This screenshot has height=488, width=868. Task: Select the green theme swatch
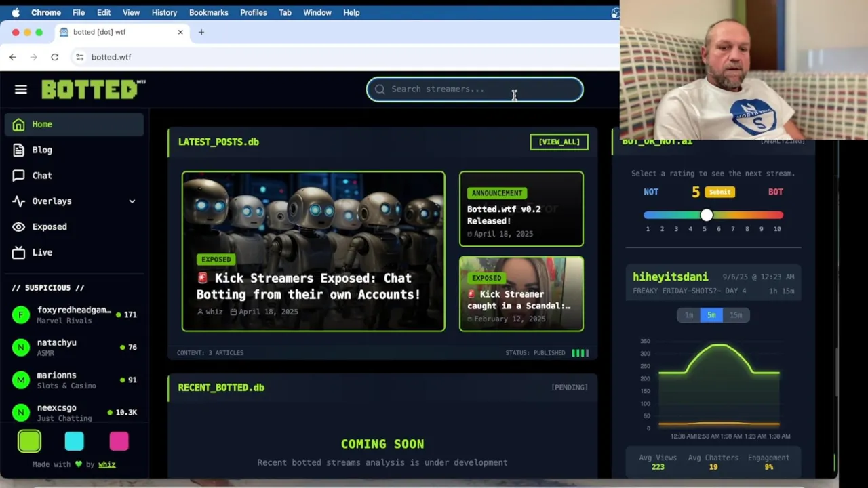click(29, 441)
